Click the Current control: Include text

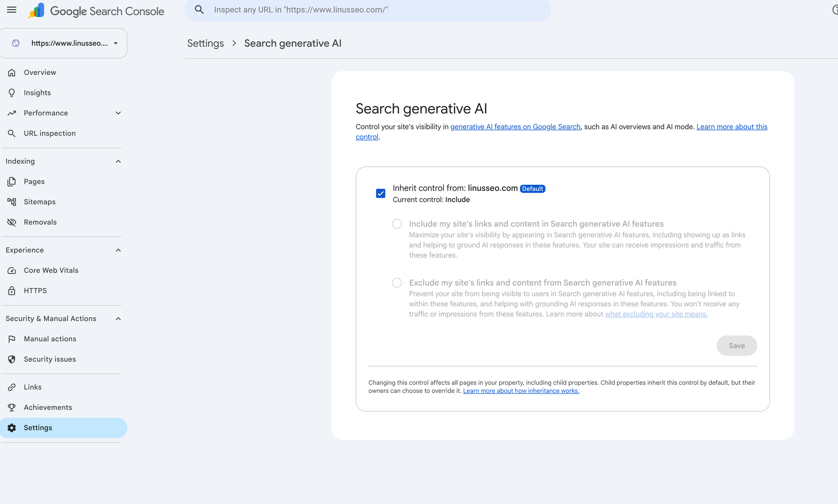pos(431,200)
